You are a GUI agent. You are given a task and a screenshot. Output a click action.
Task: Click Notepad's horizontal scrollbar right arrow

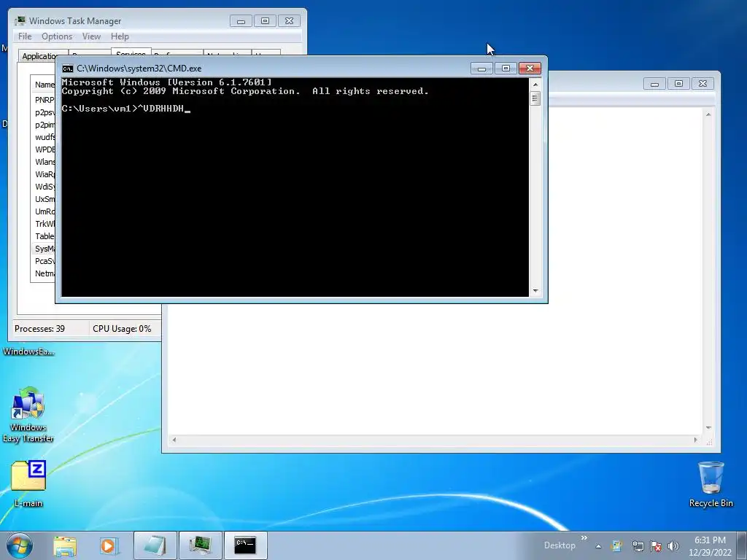tap(695, 440)
